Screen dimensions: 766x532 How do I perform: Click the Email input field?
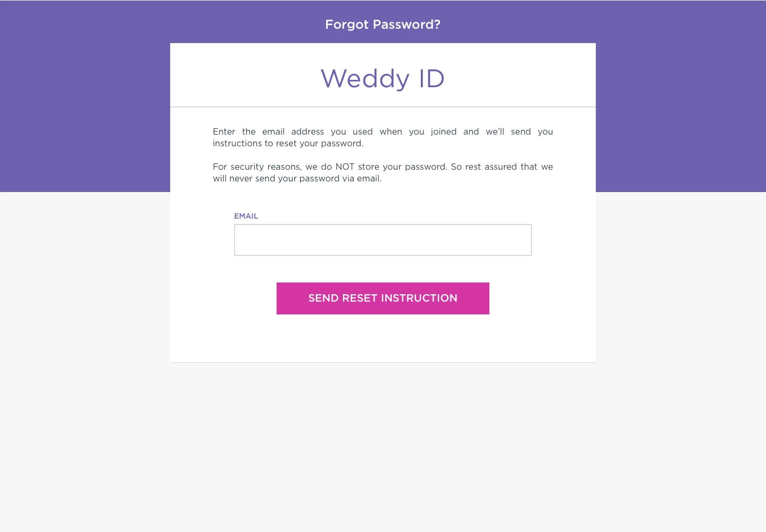coord(383,240)
